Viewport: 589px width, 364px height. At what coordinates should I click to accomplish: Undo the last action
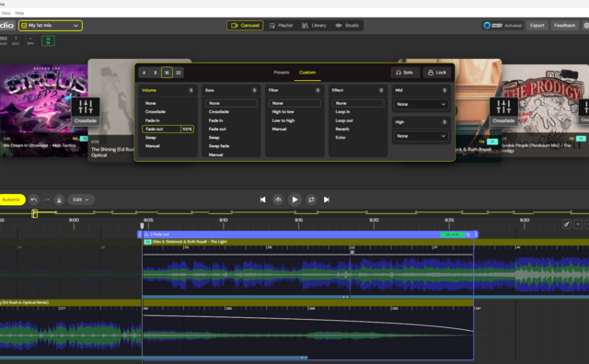tap(34, 199)
